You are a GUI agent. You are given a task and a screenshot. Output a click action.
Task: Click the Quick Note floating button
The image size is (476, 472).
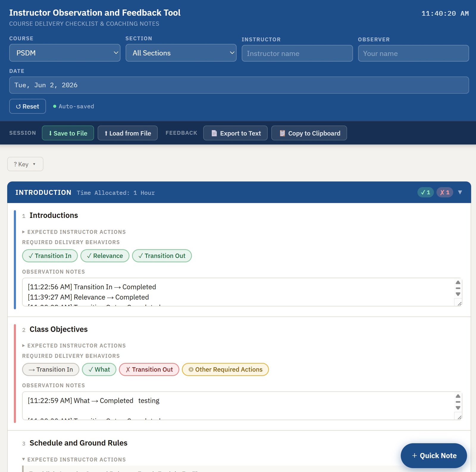coord(434,456)
